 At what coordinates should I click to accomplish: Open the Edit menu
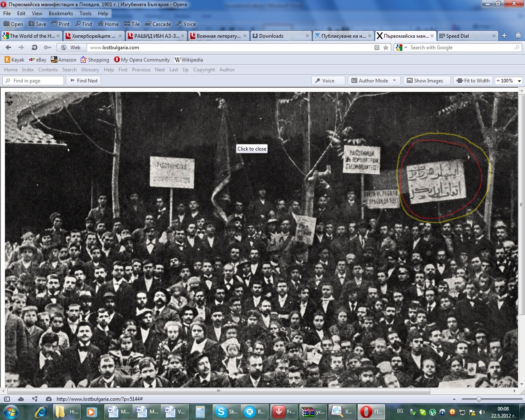[21, 14]
